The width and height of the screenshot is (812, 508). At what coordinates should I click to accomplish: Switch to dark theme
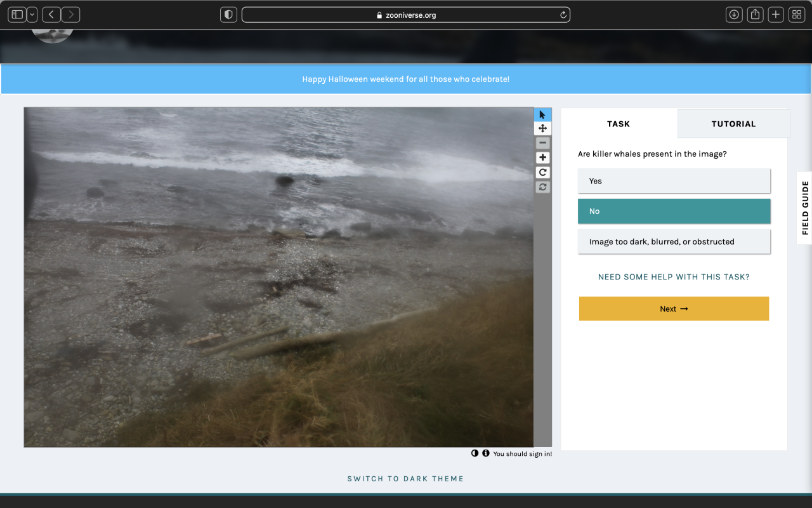(x=405, y=479)
